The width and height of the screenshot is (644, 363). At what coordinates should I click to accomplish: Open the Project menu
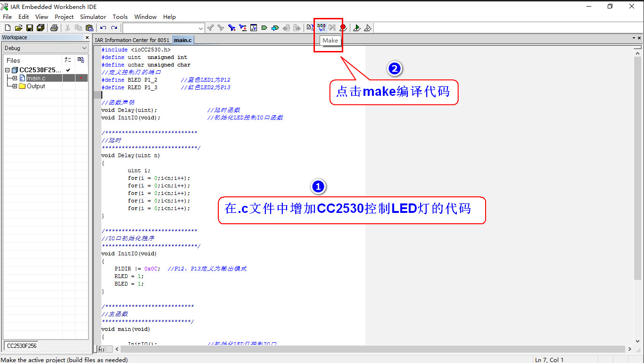point(64,17)
